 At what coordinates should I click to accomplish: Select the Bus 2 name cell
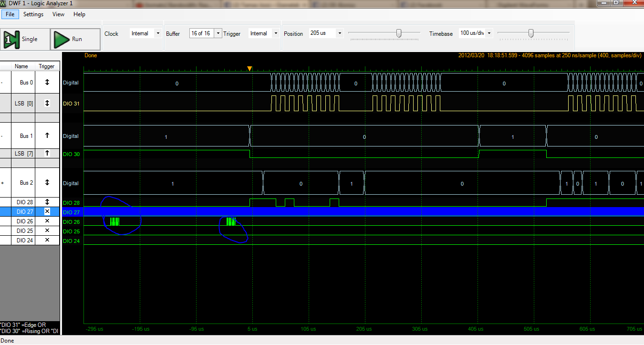click(23, 183)
